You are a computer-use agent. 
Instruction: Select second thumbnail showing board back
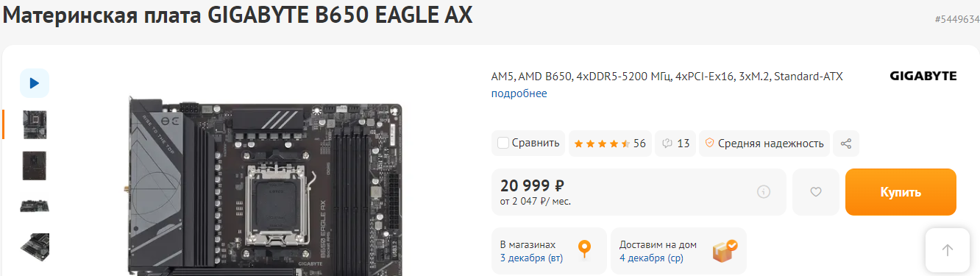[35, 165]
